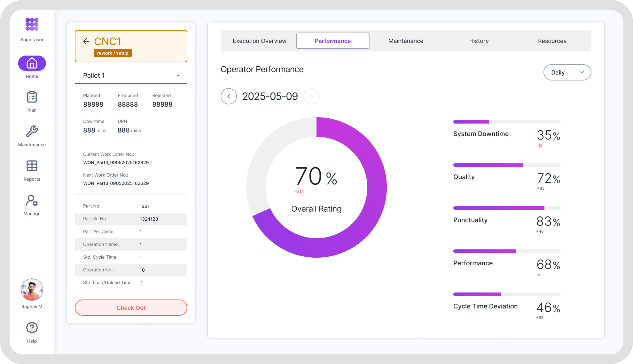Open the Daily period dropdown
Image resolution: width=633 pixels, height=364 pixels.
coord(567,72)
